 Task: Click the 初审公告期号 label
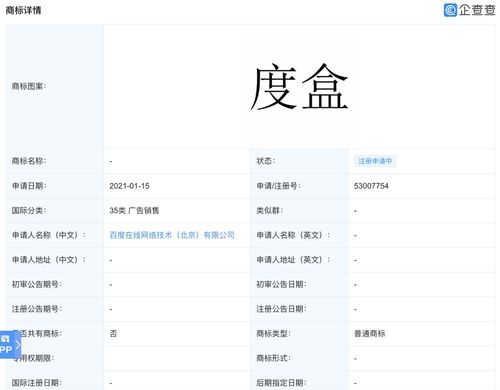(37, 284)
